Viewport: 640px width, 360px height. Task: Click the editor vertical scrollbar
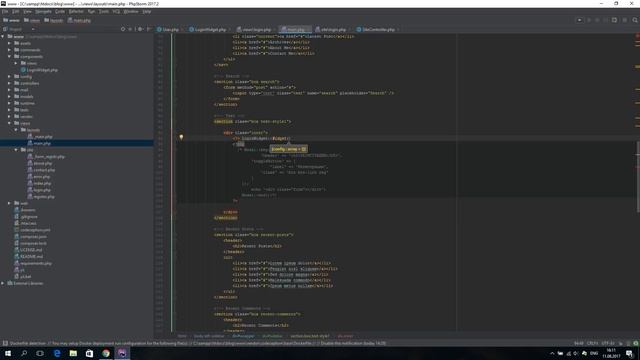click(x=638, y=177)
